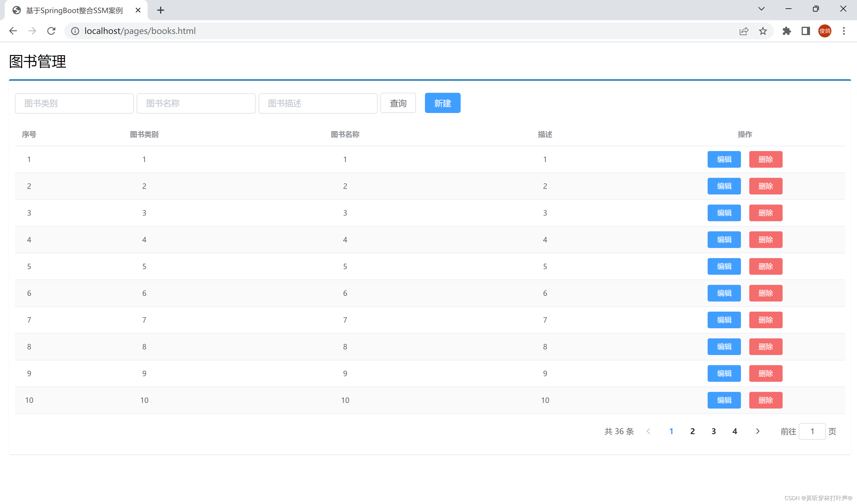Edit the book in row 8
Screen dimensions: 857x504
click(x=724, y=347)
